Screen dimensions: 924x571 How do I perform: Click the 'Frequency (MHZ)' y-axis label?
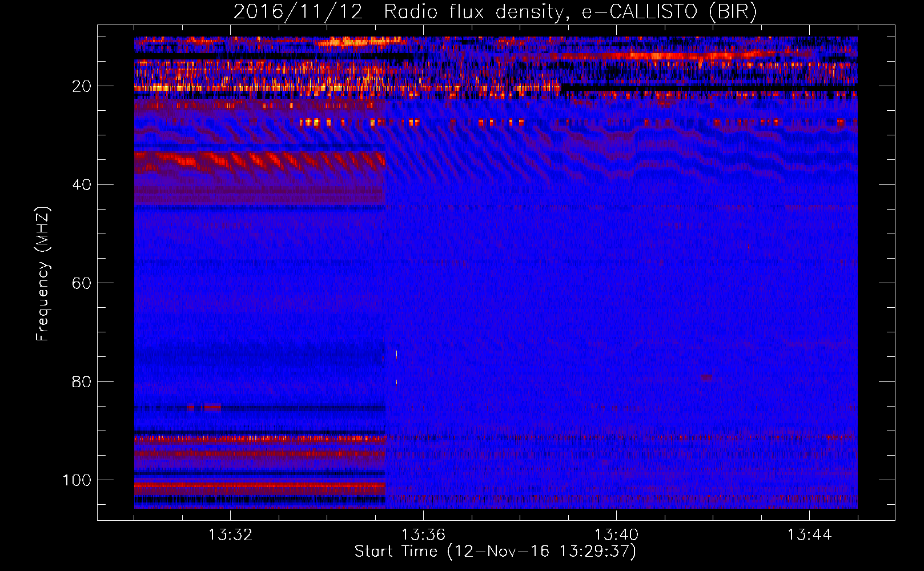click(43, 274)
